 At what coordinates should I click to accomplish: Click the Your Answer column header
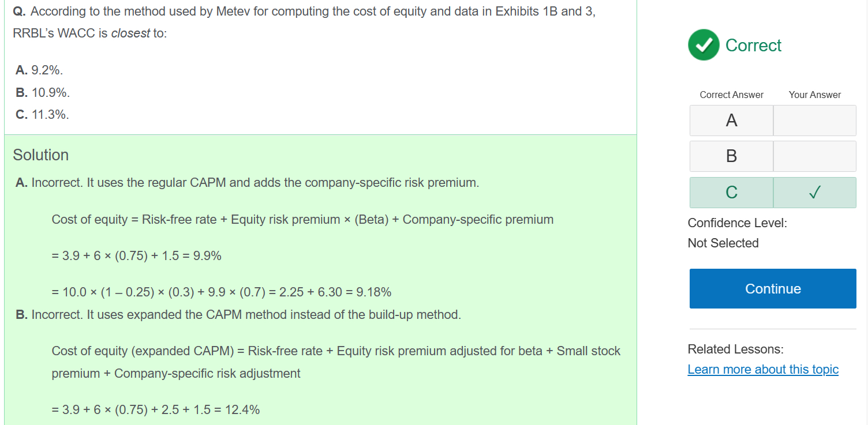[814, 95]
